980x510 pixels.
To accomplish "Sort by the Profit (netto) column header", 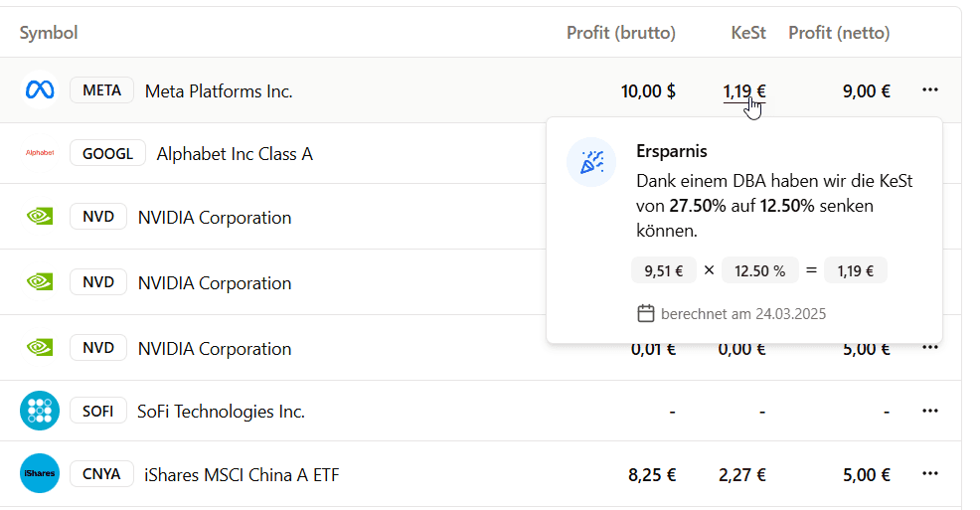I will tap(839, 33).
